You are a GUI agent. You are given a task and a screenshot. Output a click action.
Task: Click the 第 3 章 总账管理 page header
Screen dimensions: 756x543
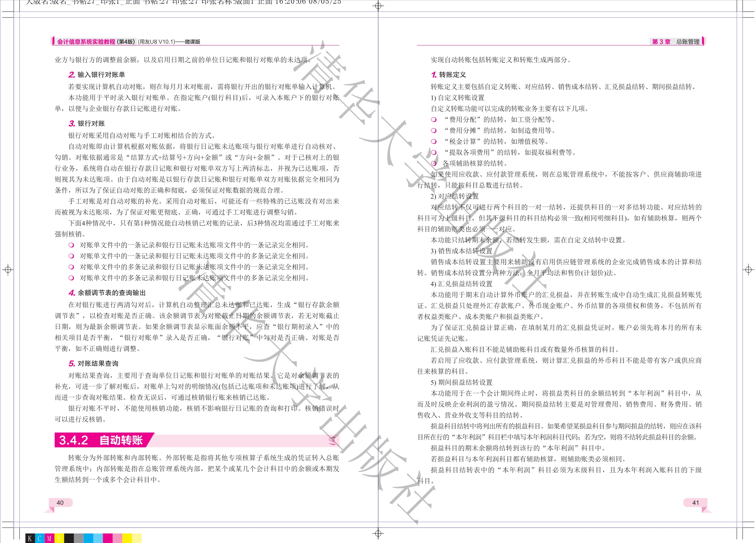(676, 42)
